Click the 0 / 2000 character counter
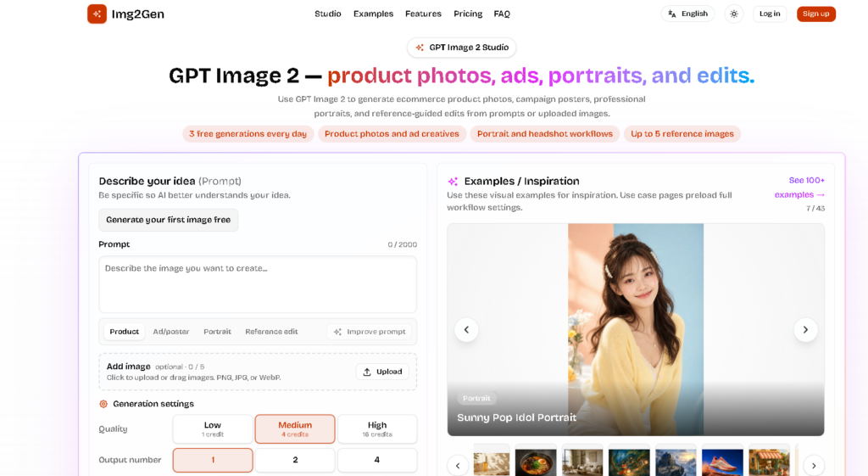This screenshot has height=476, width=868. [x=403, y=244]
